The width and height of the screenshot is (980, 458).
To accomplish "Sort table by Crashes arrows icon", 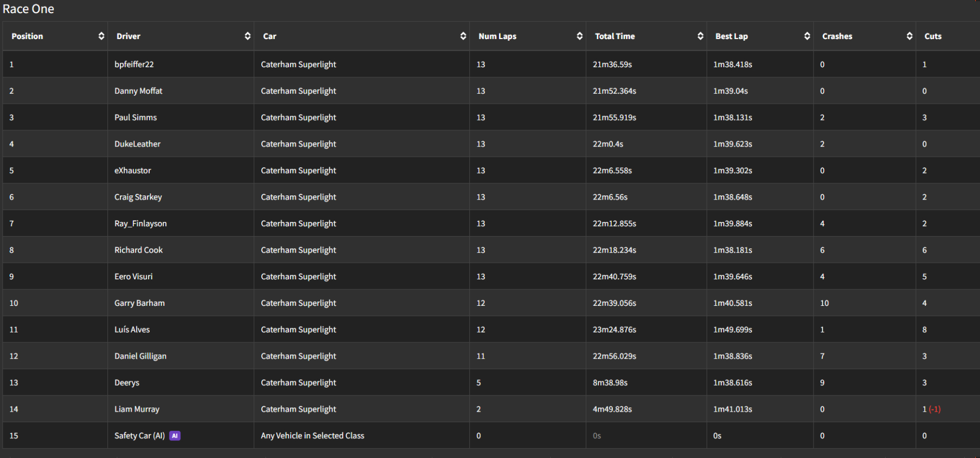I will pyautogui.click(x=910, y=36).
